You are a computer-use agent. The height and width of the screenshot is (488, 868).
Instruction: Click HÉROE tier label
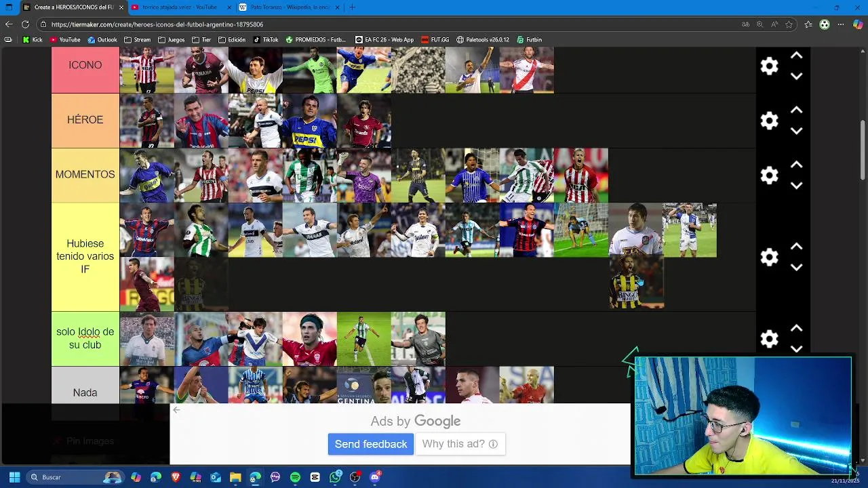click(x=85, y=120)
